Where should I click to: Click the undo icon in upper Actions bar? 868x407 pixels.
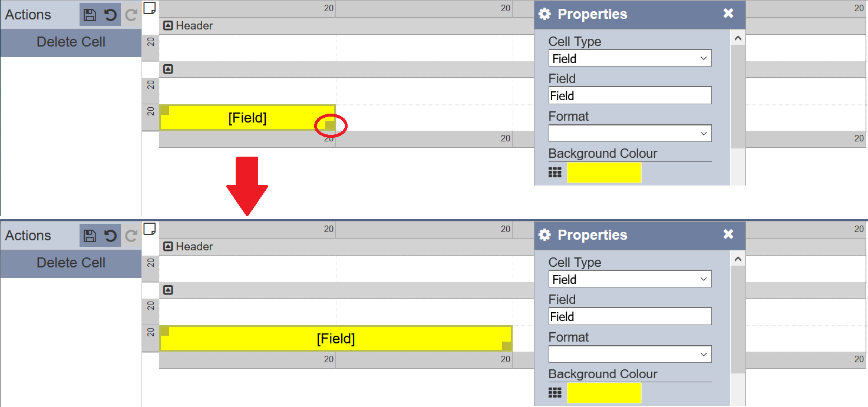coord(110,15)
